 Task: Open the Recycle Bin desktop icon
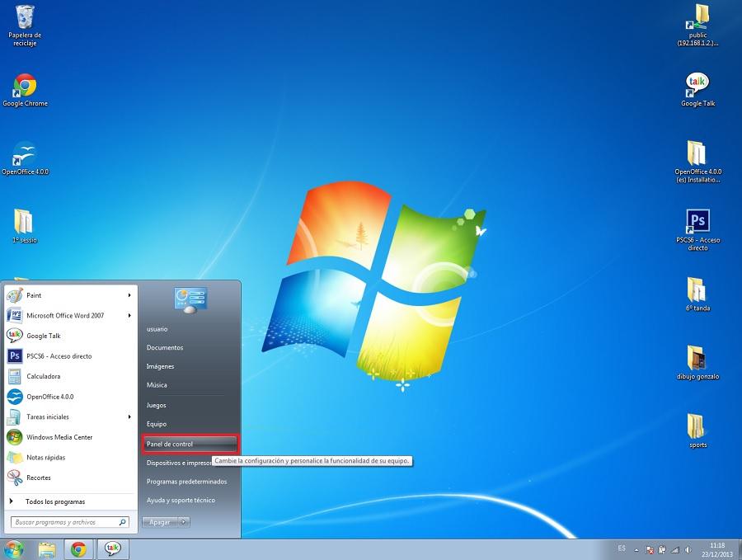pos(25,17)
